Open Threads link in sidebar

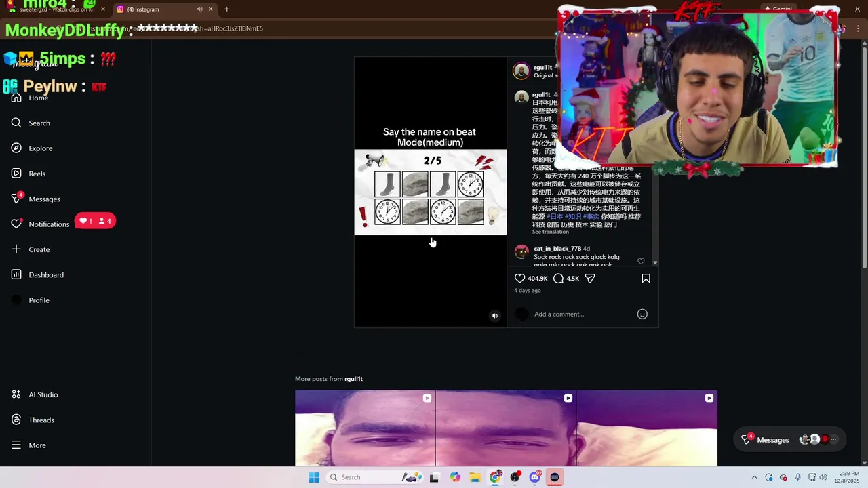pyautogui.click(x=32, y=420)
